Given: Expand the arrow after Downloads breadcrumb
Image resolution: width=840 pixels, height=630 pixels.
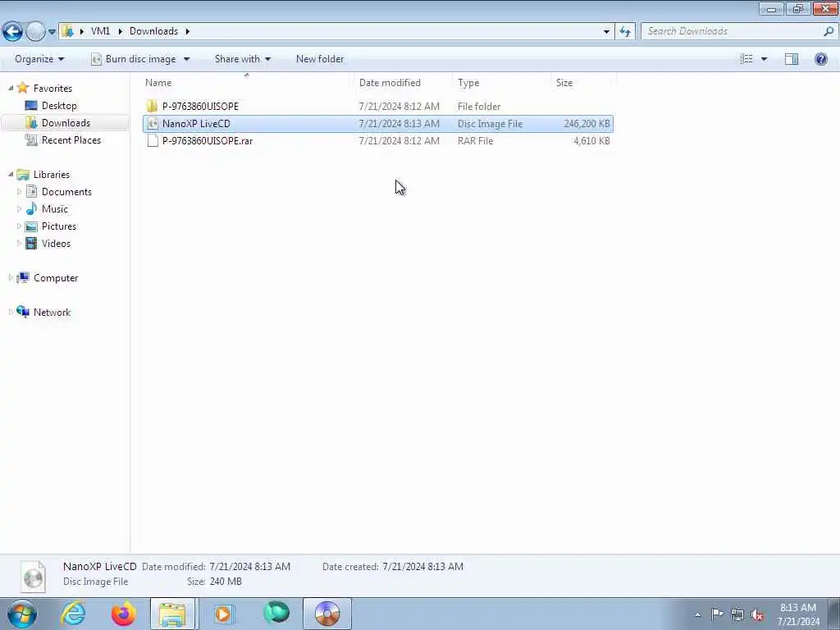Looking at the screenshot, I should point(188,31).
